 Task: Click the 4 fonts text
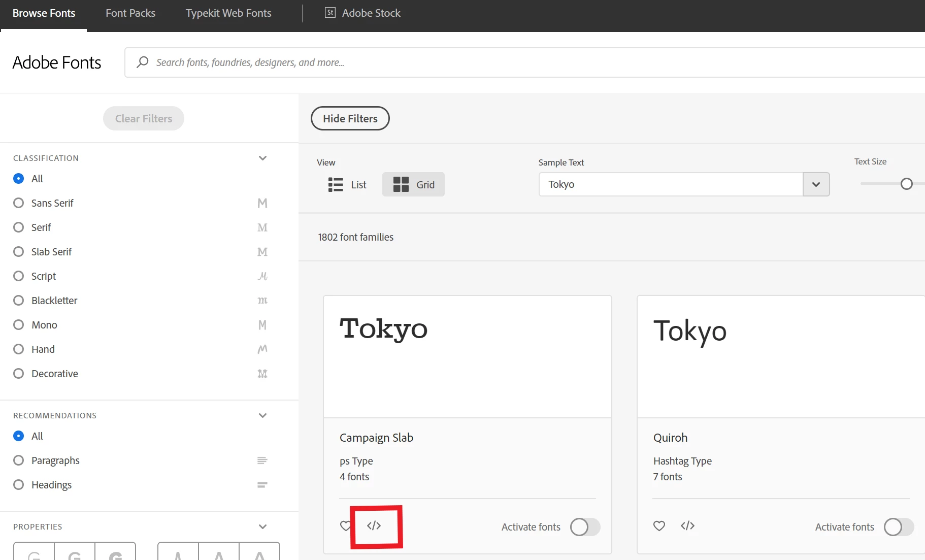(354, 477)
